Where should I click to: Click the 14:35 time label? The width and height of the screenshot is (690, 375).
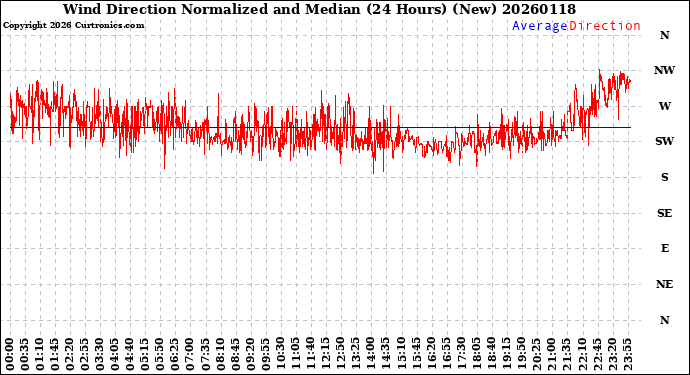pos(385,355)
